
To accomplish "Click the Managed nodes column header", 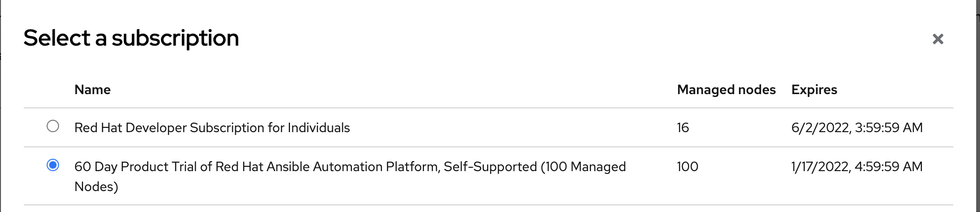I will click(x=726, y=90).
